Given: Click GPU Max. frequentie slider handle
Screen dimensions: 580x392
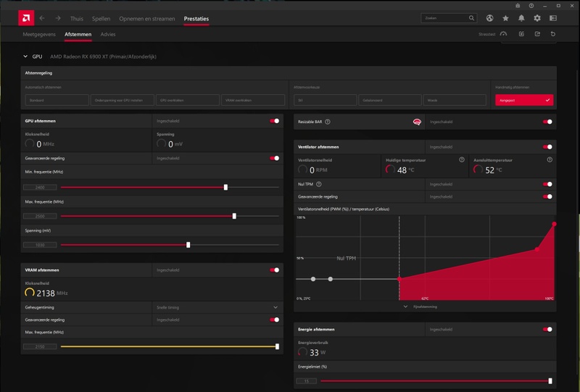Looking at the screenshot, I should (x=234, y=216).
